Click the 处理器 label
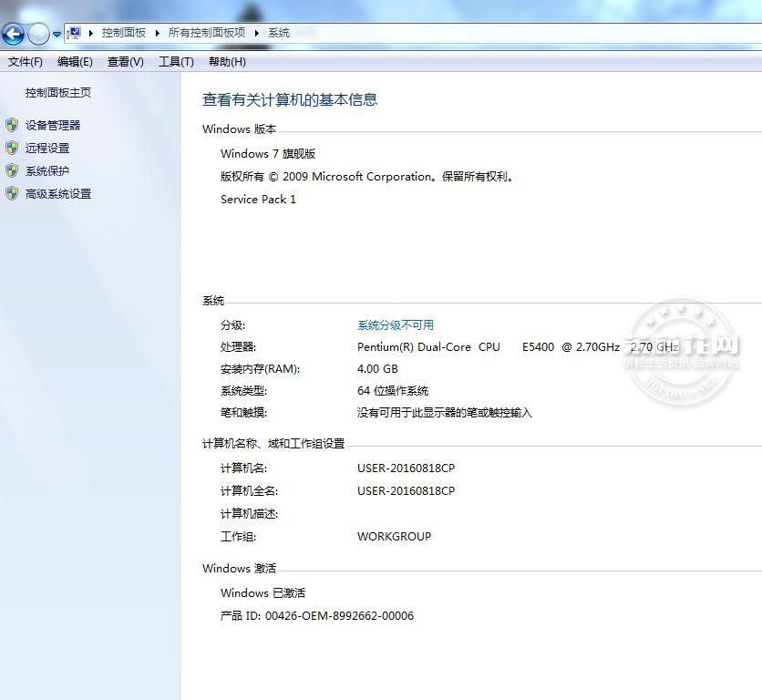The image size is (762, 700). [238, 347]
